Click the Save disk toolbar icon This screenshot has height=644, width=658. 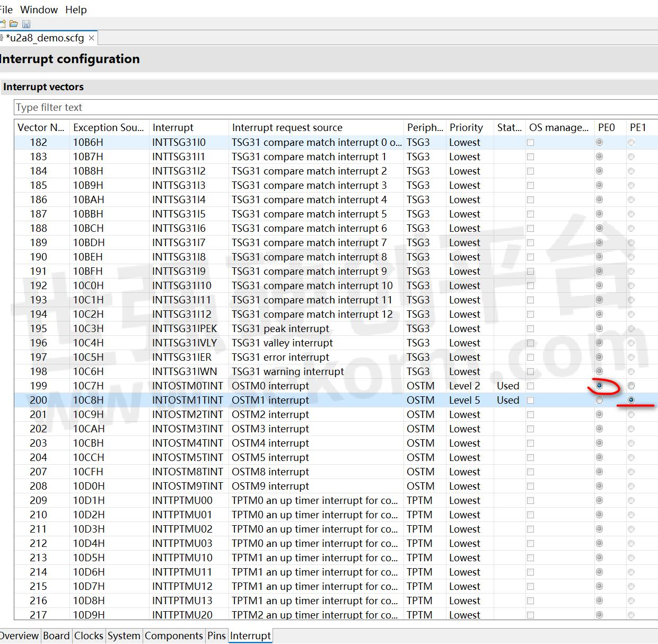pos(26,24)
